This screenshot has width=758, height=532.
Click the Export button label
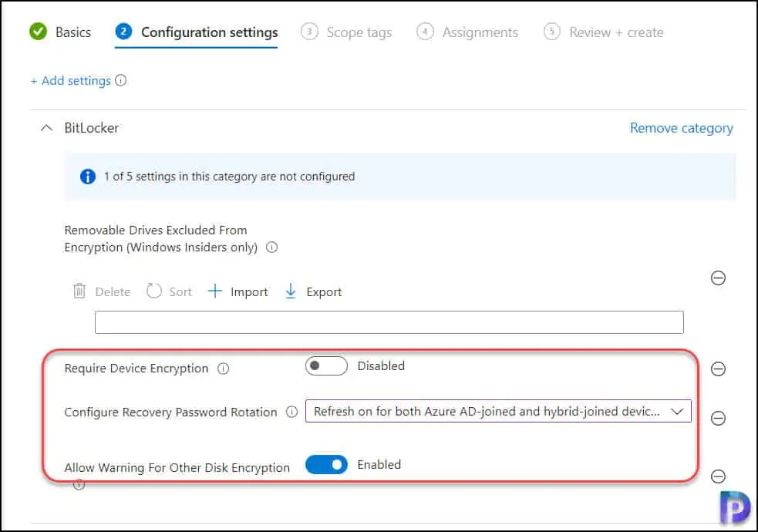pyautogui.click(x=324, y=292)
